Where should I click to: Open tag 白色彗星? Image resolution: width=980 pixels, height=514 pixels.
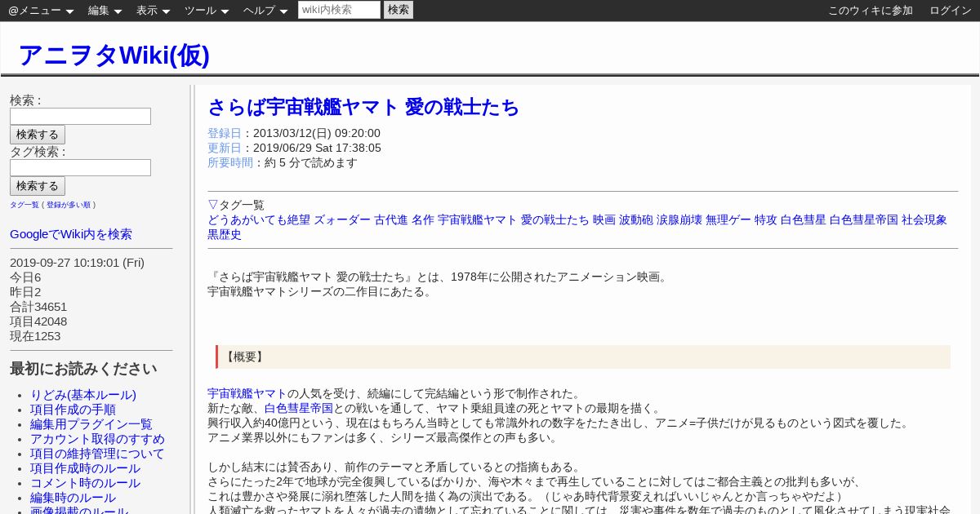(804, 219)
